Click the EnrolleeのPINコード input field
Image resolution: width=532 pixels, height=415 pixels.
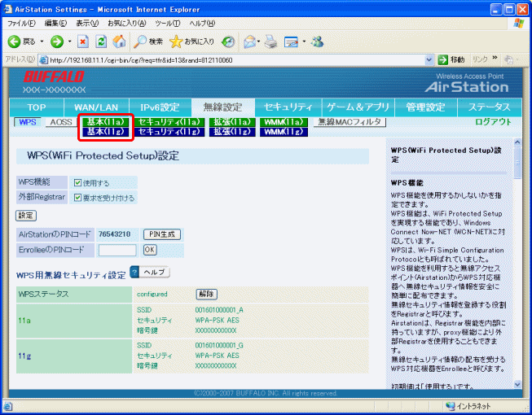pos(117,250)
